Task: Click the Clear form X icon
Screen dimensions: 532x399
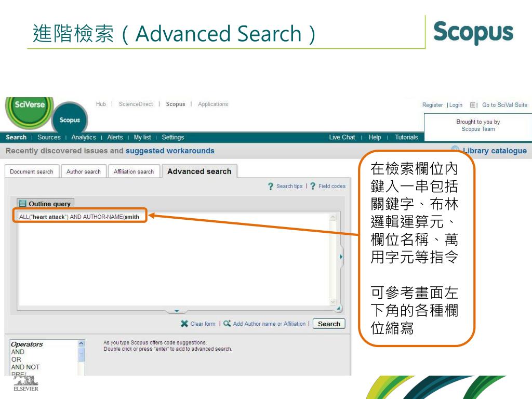Action: coord(184,324)
